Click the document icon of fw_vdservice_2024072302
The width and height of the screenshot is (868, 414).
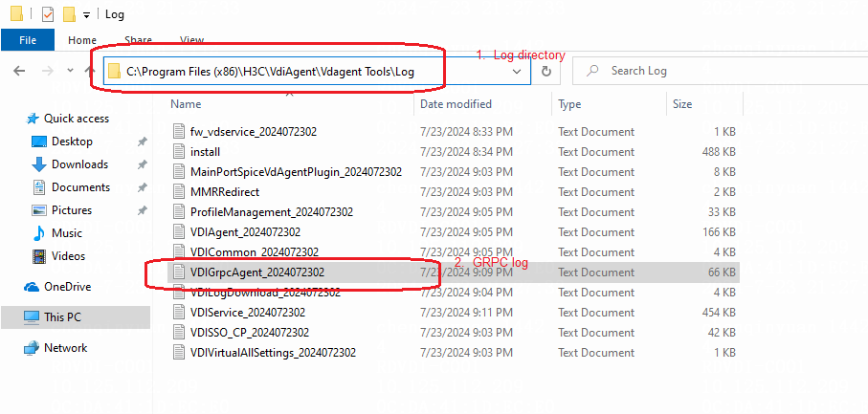click(x=178, y=132)
